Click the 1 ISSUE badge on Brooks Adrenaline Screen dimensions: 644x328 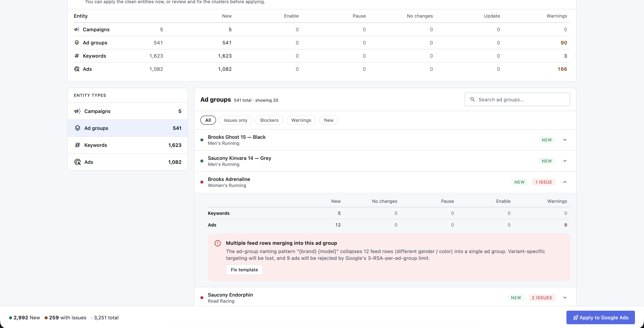(x=543, y=182)
